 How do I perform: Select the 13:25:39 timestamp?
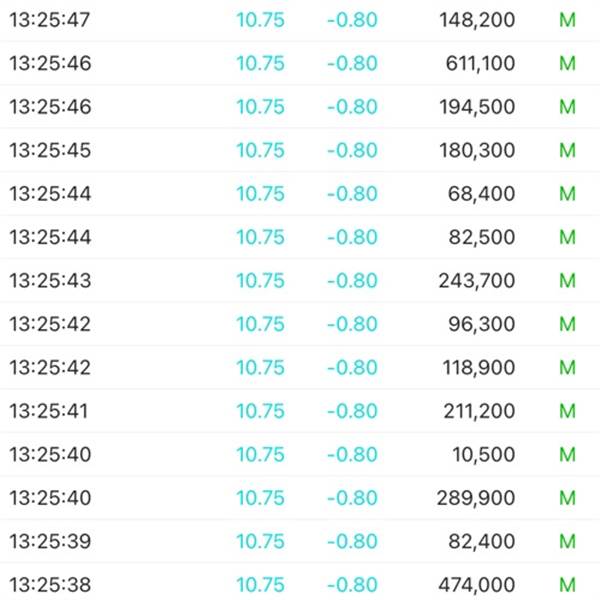[x=50, y=541]
